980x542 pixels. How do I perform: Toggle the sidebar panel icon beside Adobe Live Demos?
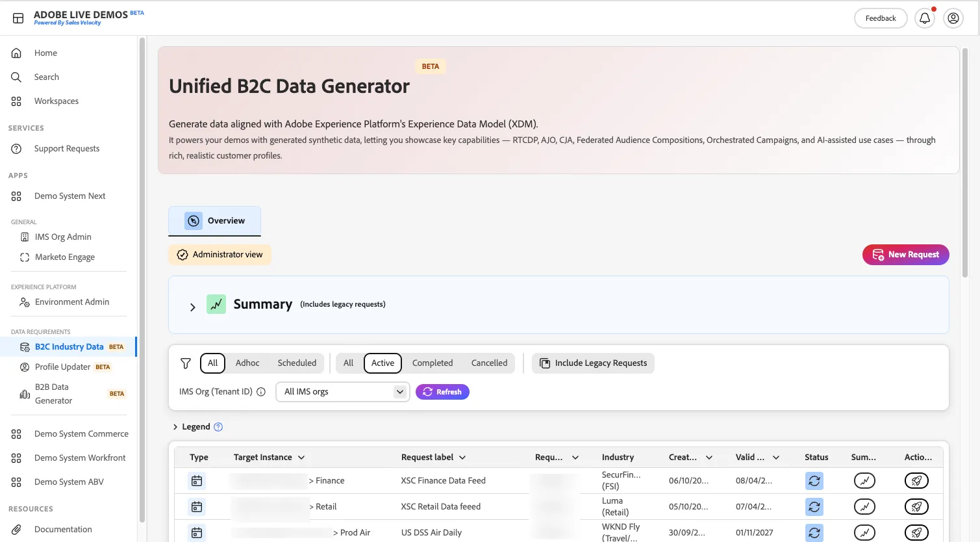click(x=18, y=18)
